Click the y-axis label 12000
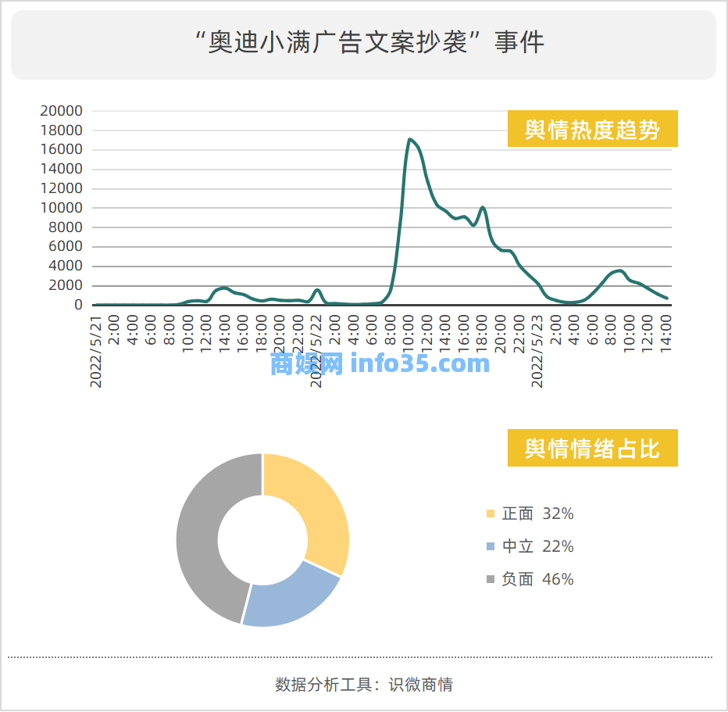The height and width of the screenshot is (712, 728). (61, 188)
